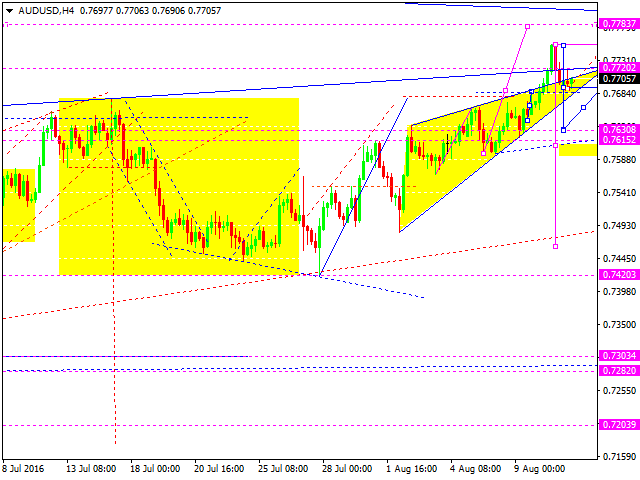The image size is (640, 480).
Task: Select the magenta anchor handle near the 0.77837 level
Action: [528, 27]
